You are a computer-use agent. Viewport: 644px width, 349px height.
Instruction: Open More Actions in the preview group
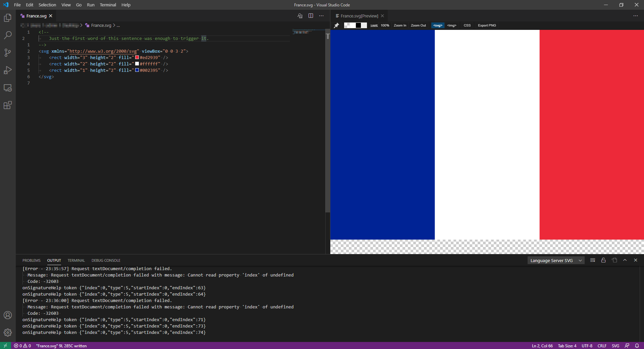pos(636,16)
